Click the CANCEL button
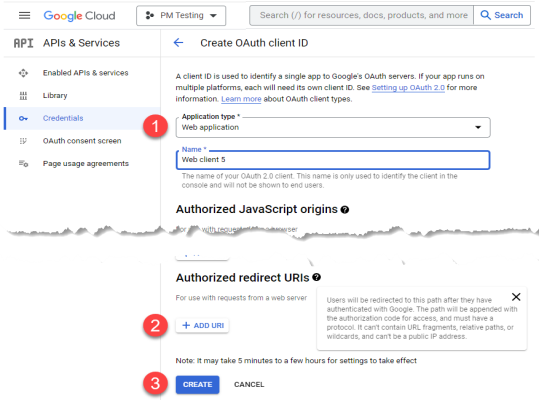The height and width of the screenshot is (400, 539). click(249, 385)
